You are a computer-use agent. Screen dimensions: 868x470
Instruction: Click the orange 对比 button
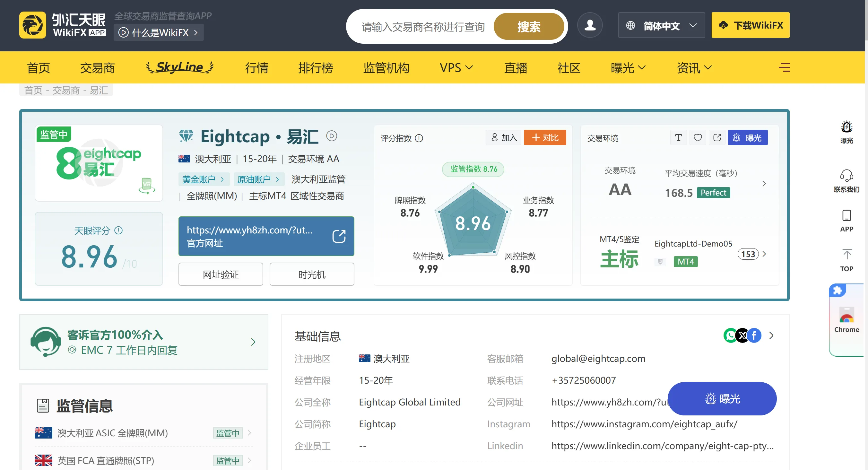coord(545,137)
